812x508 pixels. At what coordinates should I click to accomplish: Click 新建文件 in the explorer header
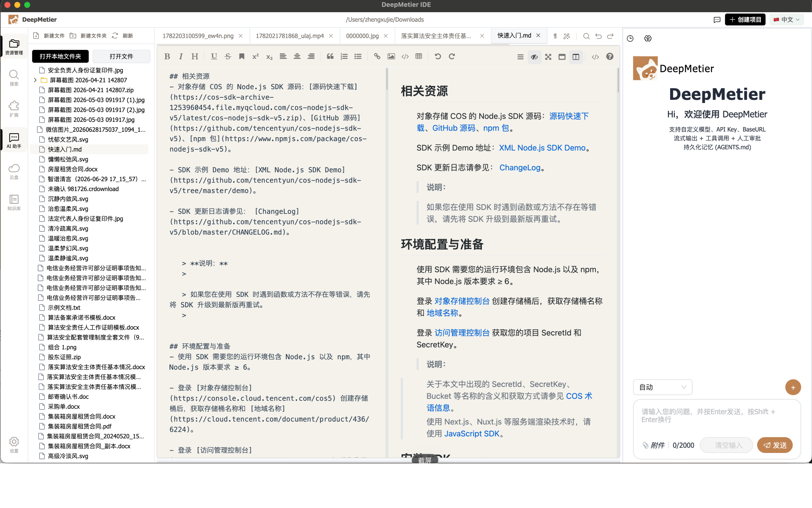click(49, 36)
